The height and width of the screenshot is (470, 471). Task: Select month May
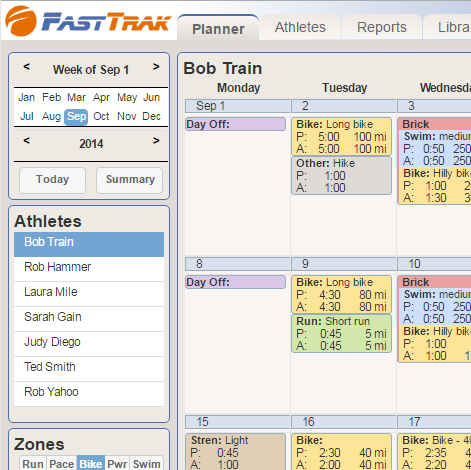point(127,97)
